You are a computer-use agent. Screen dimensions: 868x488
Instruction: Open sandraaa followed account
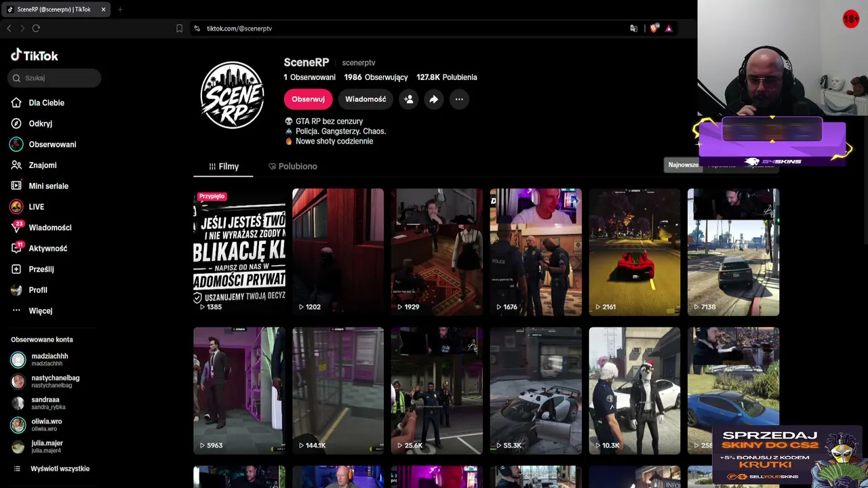39,403
